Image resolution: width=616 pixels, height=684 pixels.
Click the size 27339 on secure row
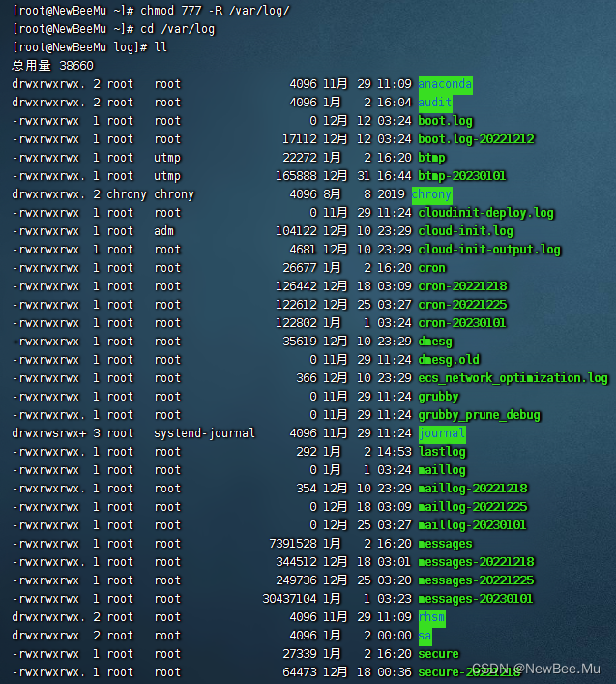pos(300,654)
